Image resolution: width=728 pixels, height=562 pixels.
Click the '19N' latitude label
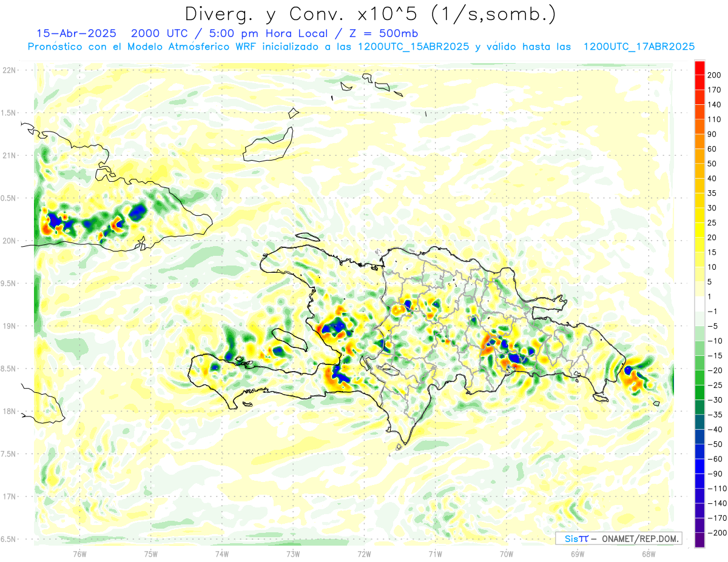pos(10,326)
